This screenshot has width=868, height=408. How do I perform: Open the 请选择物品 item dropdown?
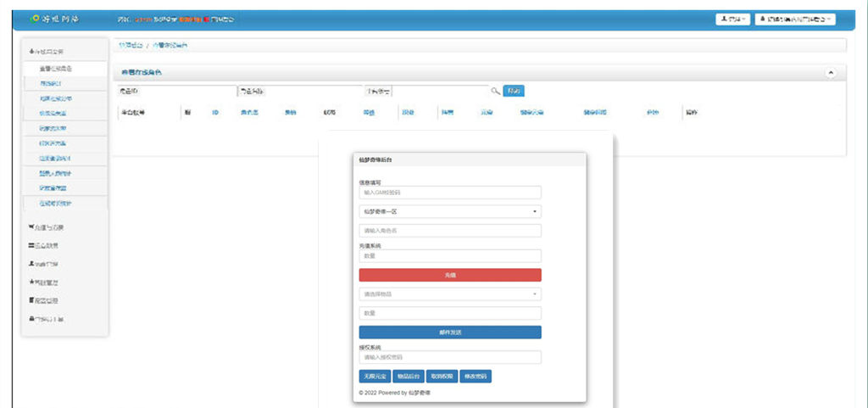pos(449,294)
